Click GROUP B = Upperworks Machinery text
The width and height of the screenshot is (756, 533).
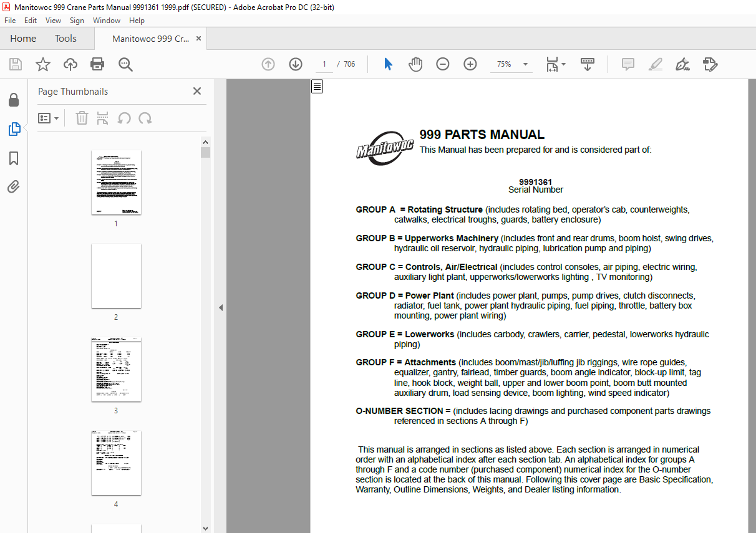[427, 238]
